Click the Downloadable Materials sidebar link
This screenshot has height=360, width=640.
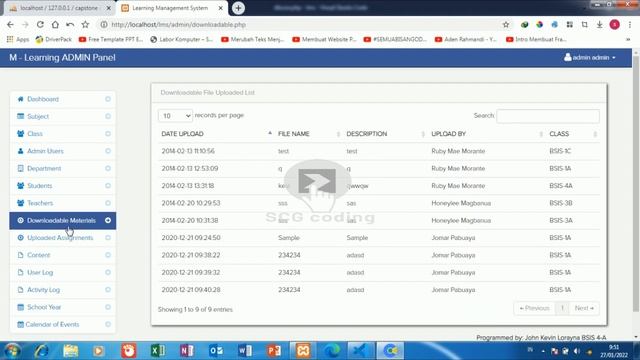[x=62, y=220]
